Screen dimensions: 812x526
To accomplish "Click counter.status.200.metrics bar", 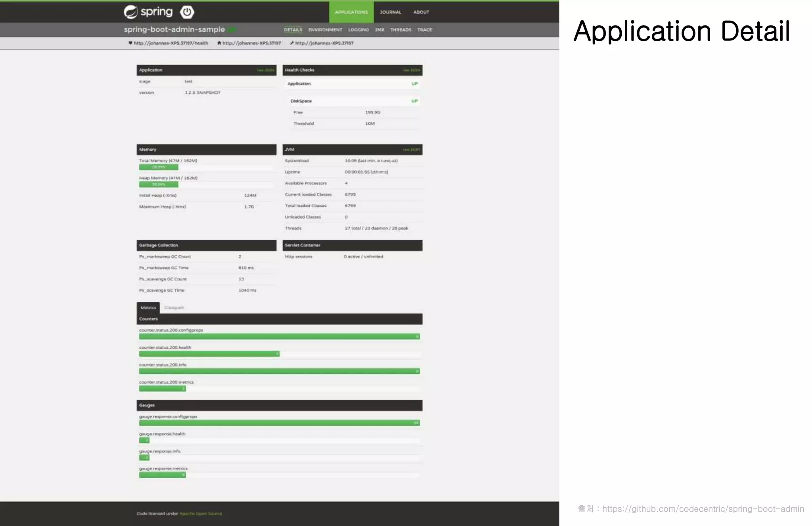I will click(x=280, y=389).
